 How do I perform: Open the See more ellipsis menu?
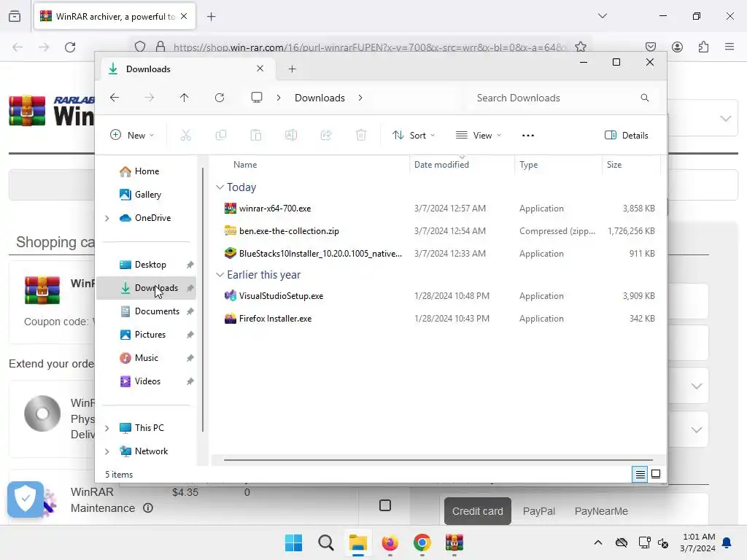click(528, 135)
